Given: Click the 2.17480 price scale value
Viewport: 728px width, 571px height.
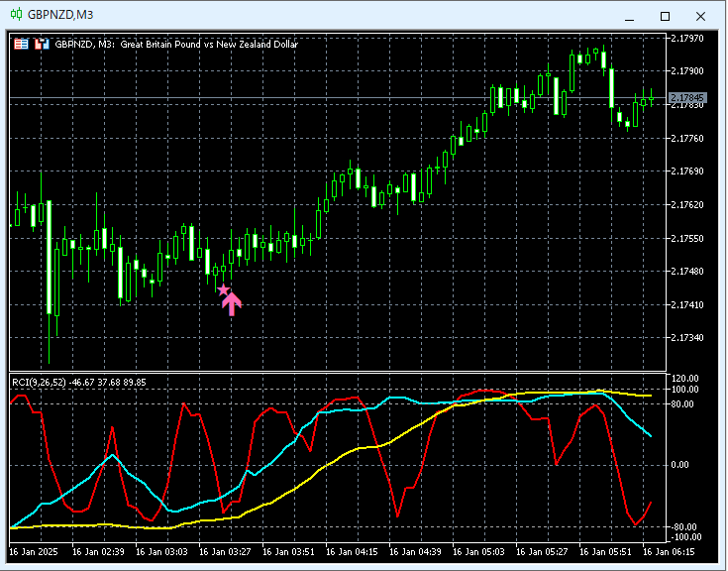Looking at the screenshot, I should pyautogui.click(x=687, y=272).
